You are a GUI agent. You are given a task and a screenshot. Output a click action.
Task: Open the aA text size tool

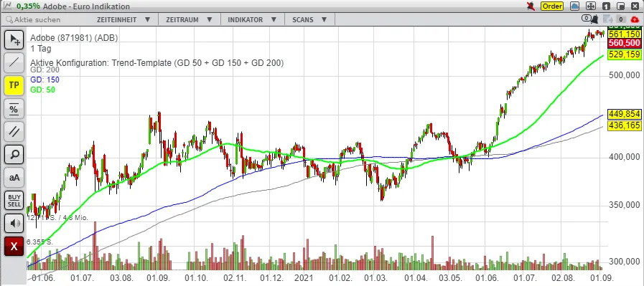tap(14, 178)
